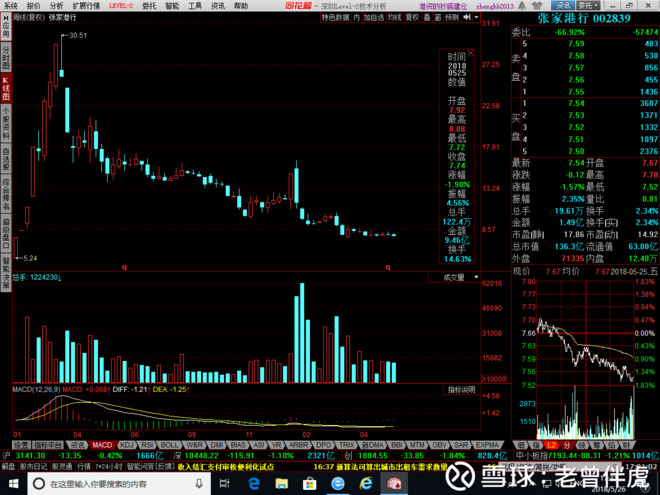Click the 设置 indicator settings button
The width and height of the screenshot is (660, 495).
pos(21,445)
